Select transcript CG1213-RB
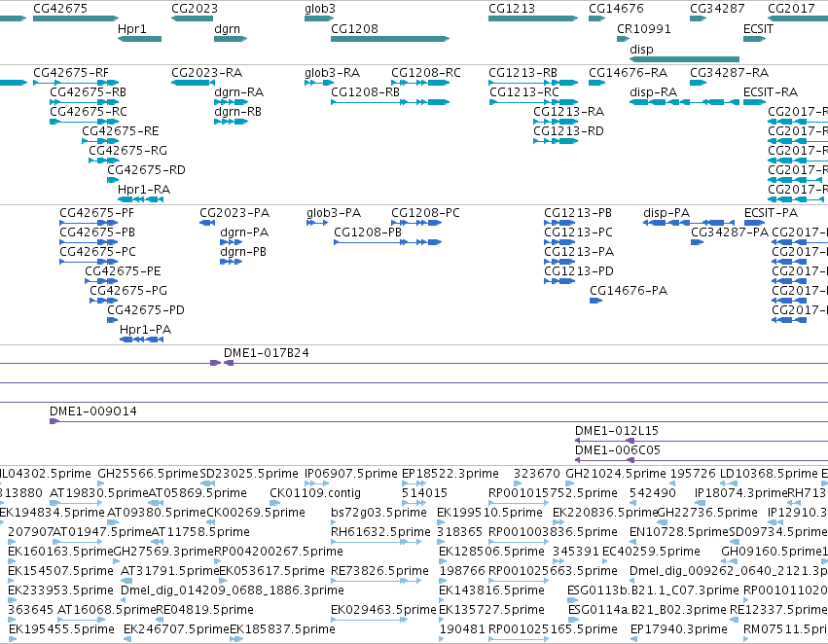This screenshot has width=828, height=644. [533, 83]
